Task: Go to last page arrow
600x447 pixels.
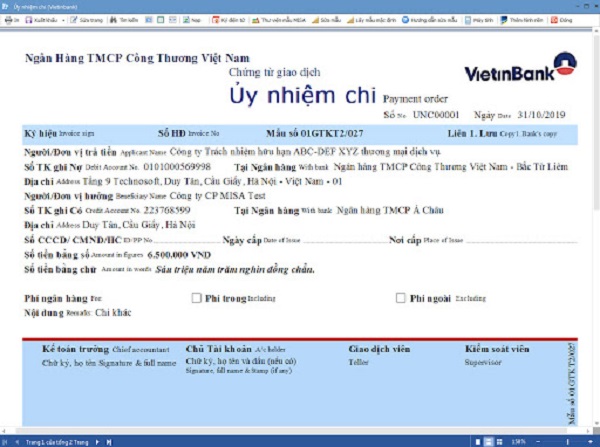Action: point(109,442)
